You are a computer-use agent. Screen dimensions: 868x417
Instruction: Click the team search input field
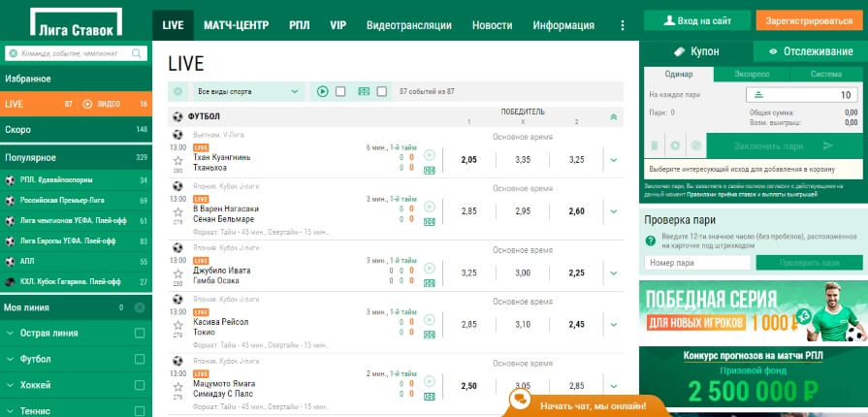point(76,53)
